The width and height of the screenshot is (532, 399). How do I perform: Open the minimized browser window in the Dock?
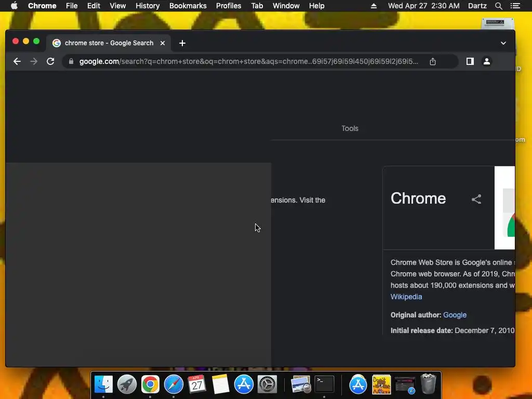click(x=405, y=385)
